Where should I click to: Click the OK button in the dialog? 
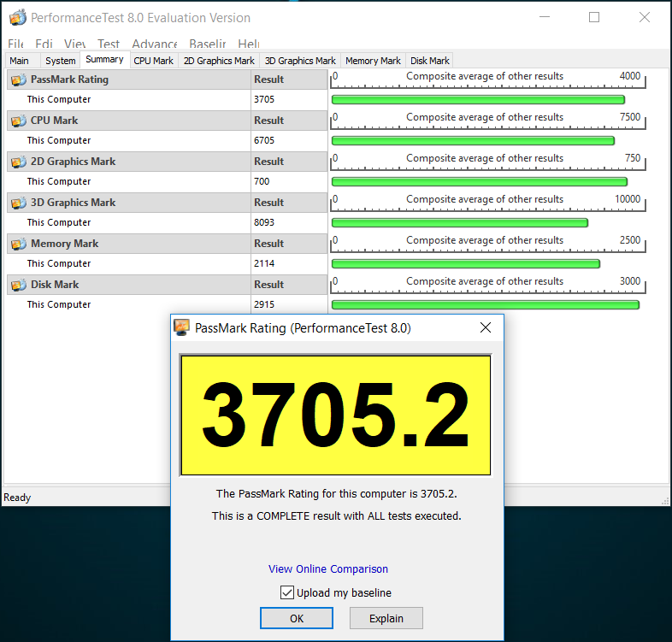click(297, 618)
